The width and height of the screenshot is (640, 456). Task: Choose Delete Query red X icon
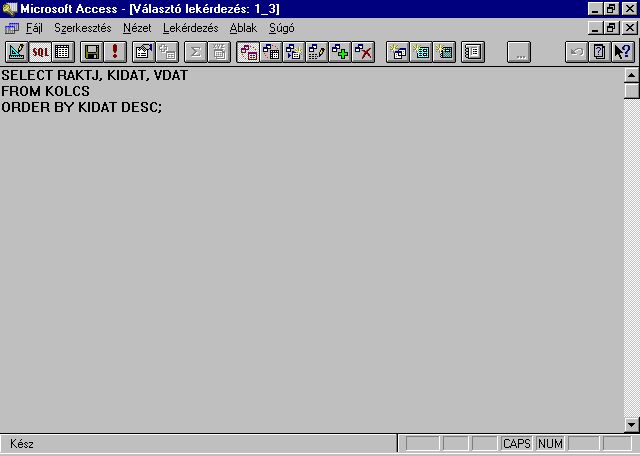(x=363, y=52)
